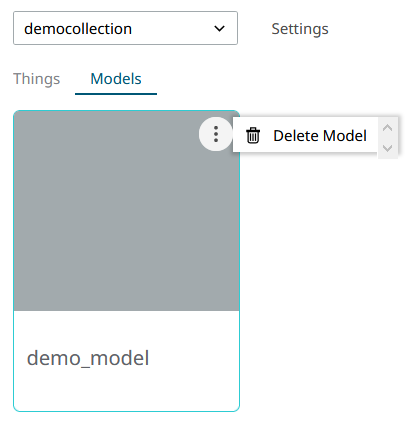Click the trash can icon
The width and height of the screenshot is (417, 428).
pos(253,135)
